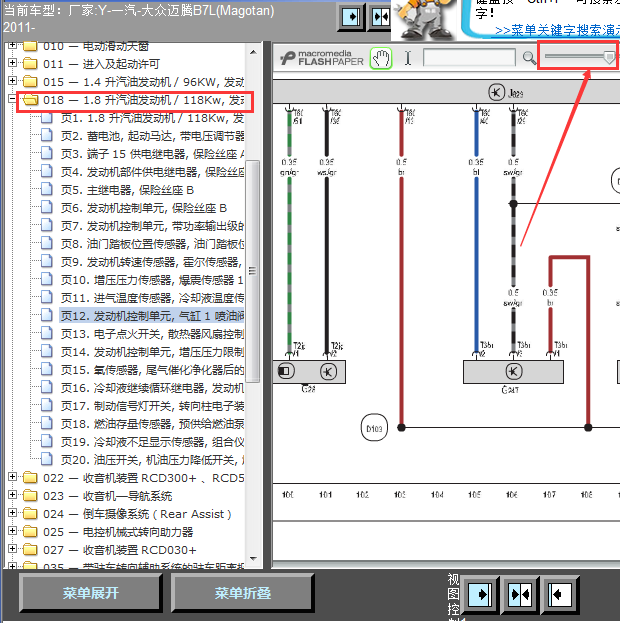
Task: Open 页6. 发动机控制单元, 保险丝座 B
Action: 144,208
